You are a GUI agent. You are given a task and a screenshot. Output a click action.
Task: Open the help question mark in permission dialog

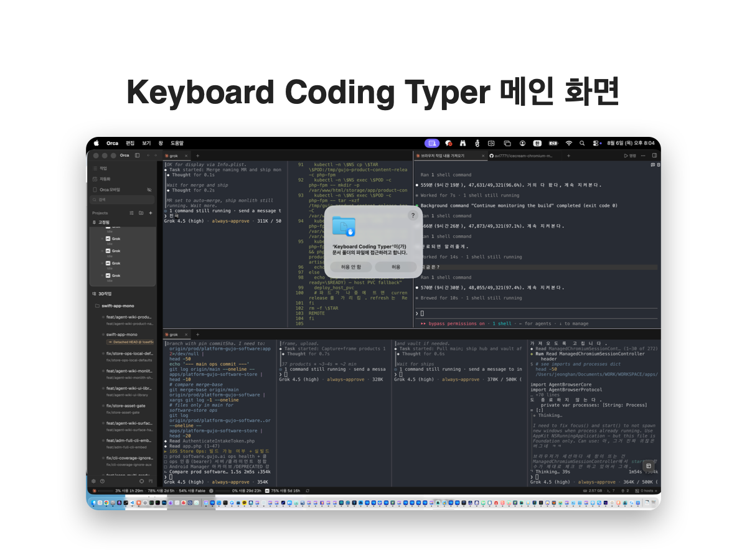(412, 215)
